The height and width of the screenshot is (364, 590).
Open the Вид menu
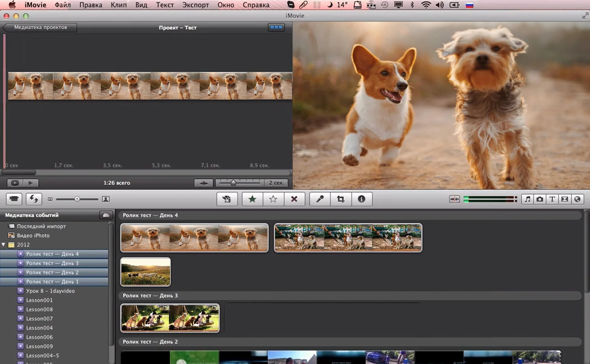(141, 5)
